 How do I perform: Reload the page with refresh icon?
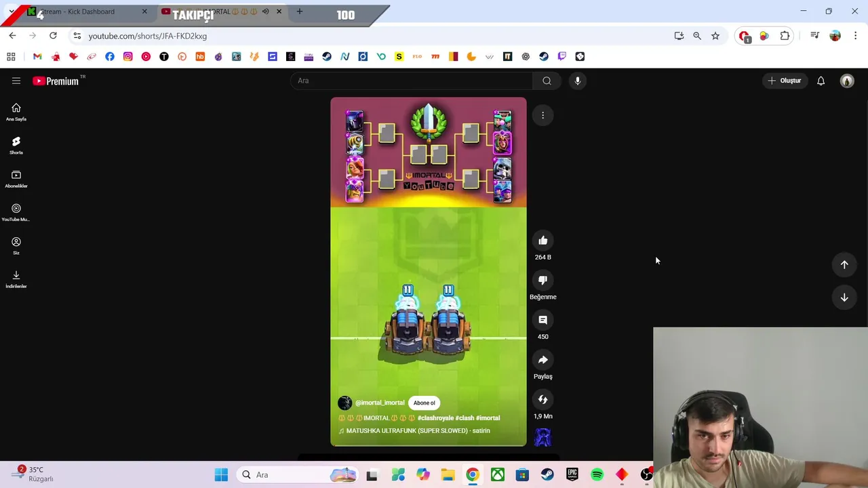pos(53,36)
